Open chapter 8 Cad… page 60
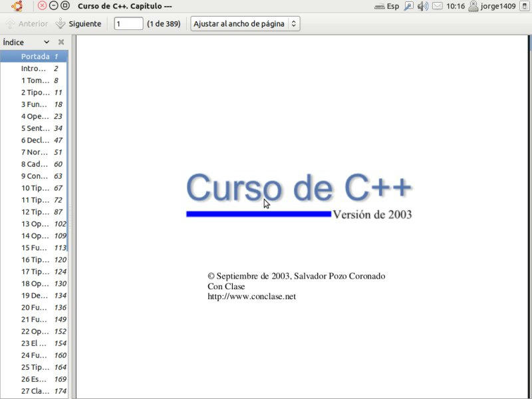 point(34,164)
